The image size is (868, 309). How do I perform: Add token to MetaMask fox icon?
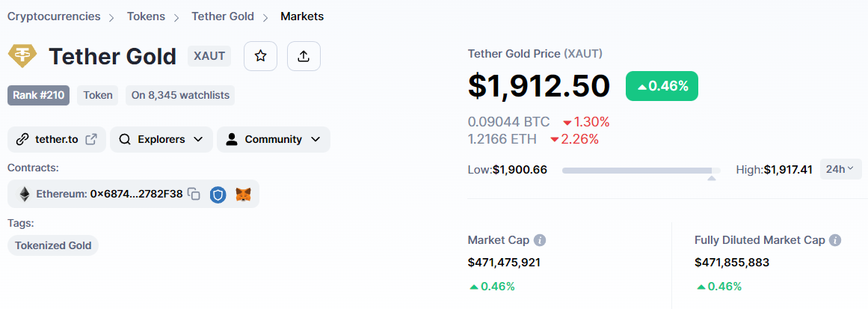[x=243, y=194]
